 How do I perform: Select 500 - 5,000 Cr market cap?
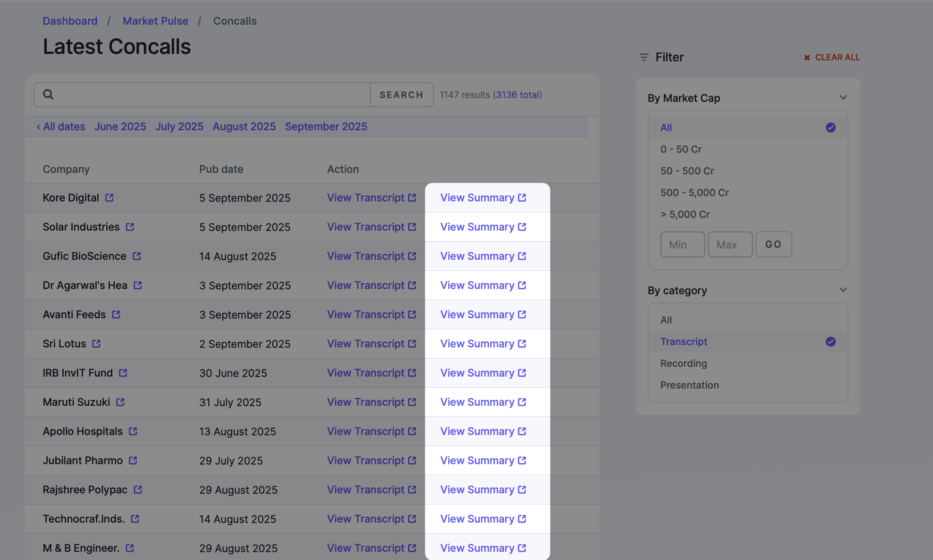coord(748,192)
